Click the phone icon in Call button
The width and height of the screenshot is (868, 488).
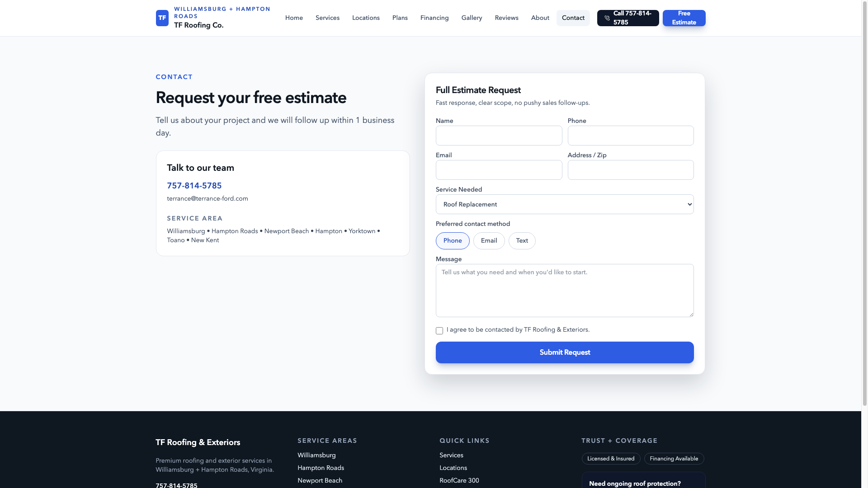point(607,18)
